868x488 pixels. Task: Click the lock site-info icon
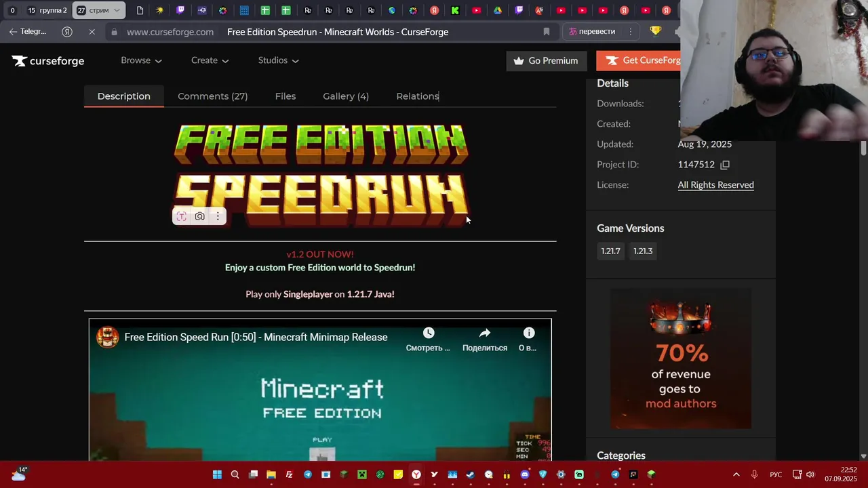[x=114, y=32]
